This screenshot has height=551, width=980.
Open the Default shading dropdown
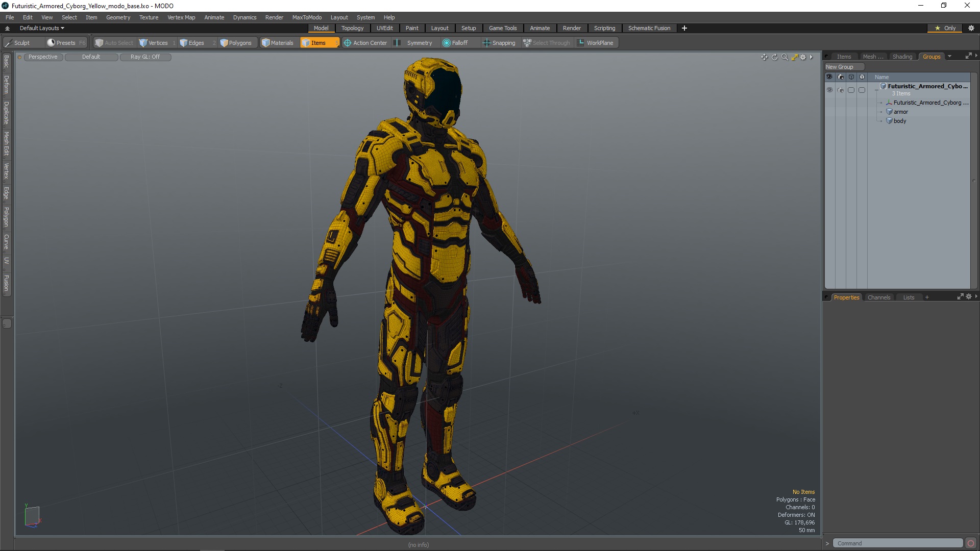pyautogui.click(x=91, y=57)
